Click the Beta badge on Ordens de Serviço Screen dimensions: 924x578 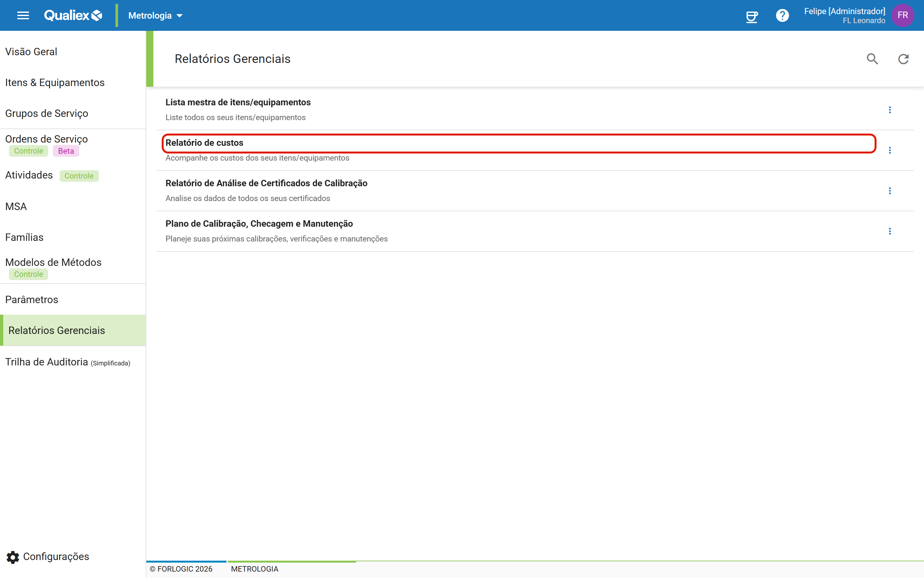click(x=66, y=151)
